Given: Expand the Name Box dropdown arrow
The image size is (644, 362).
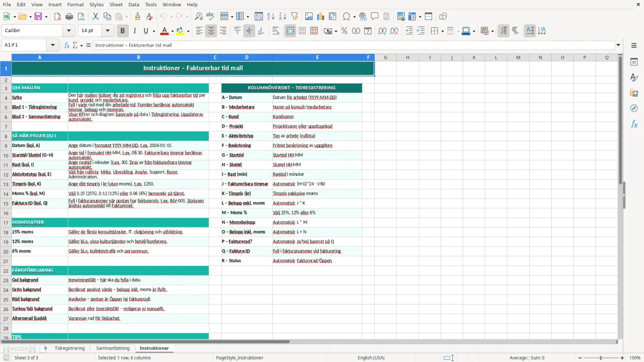Looking at the screenshot, I should click(55, 45).
